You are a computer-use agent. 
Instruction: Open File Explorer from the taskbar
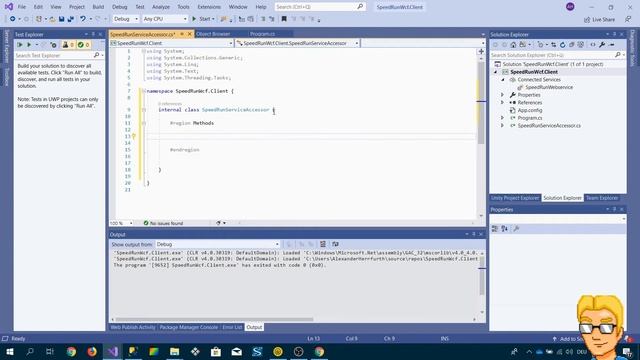[175, 351]
